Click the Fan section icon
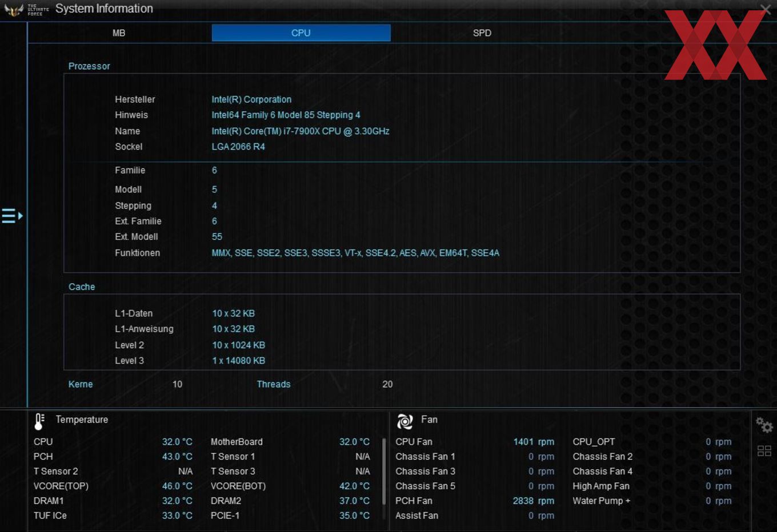This screenshot has width=777, height=532. click(405, 421)
